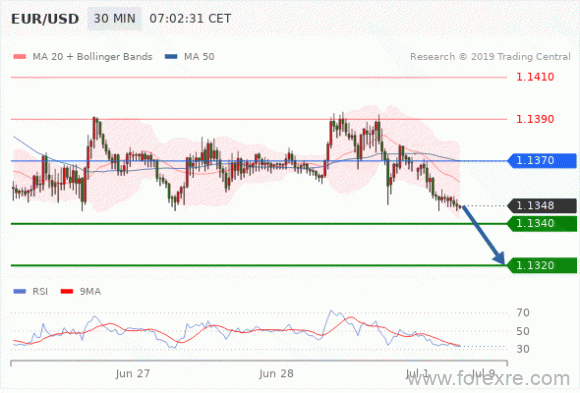Viewport: 580px width, 393px height.
Task: Click the 30 MIN timeframe badge
Action: tap(114, 19)
